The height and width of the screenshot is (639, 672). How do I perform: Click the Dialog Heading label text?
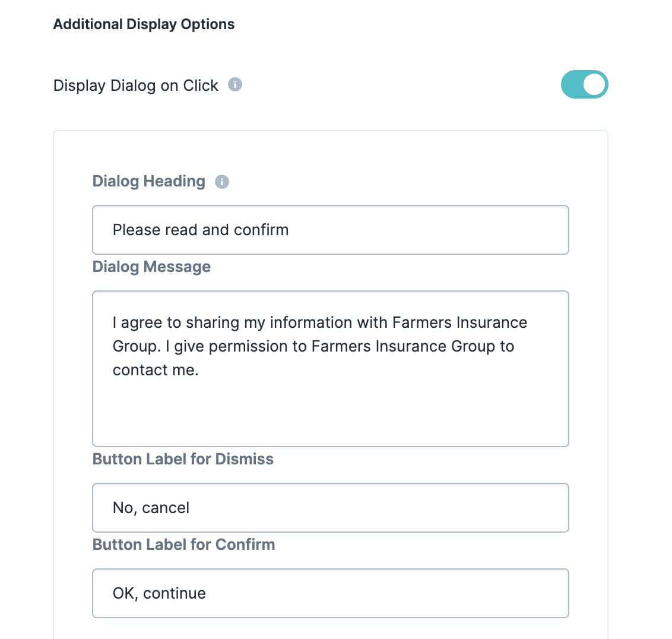(149, 181)
